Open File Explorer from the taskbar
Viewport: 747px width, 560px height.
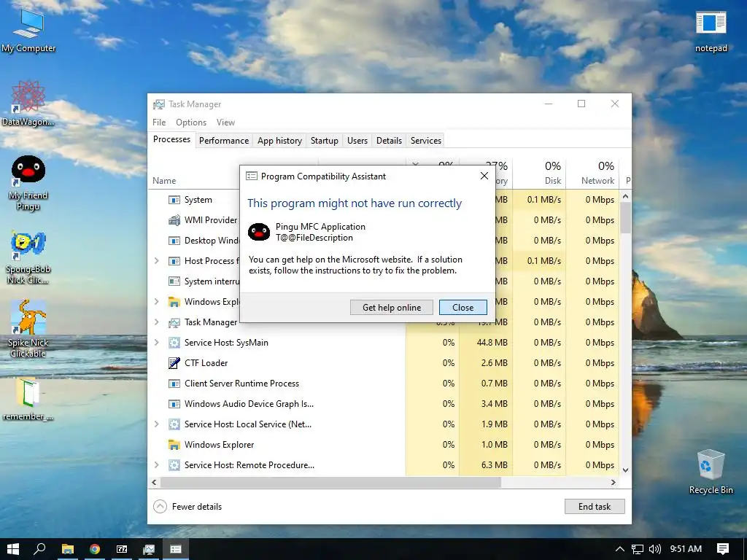click(x=68, y=549)
